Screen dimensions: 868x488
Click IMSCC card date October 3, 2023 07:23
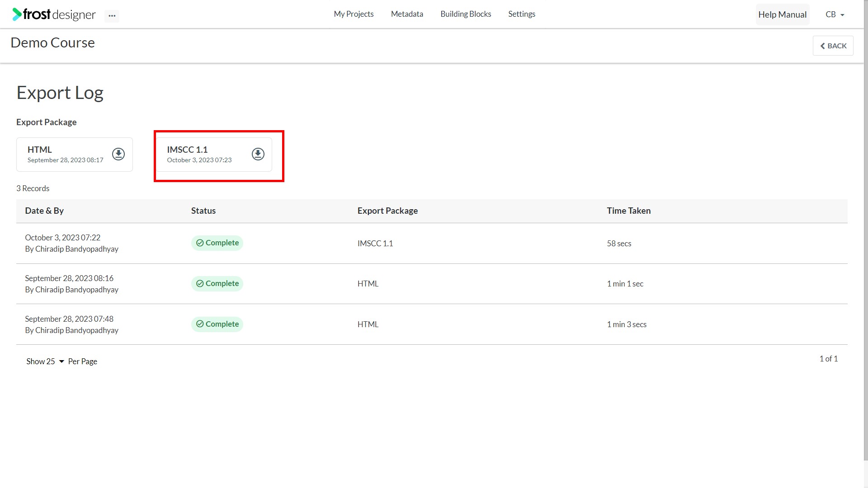click(x=199, y=160)
